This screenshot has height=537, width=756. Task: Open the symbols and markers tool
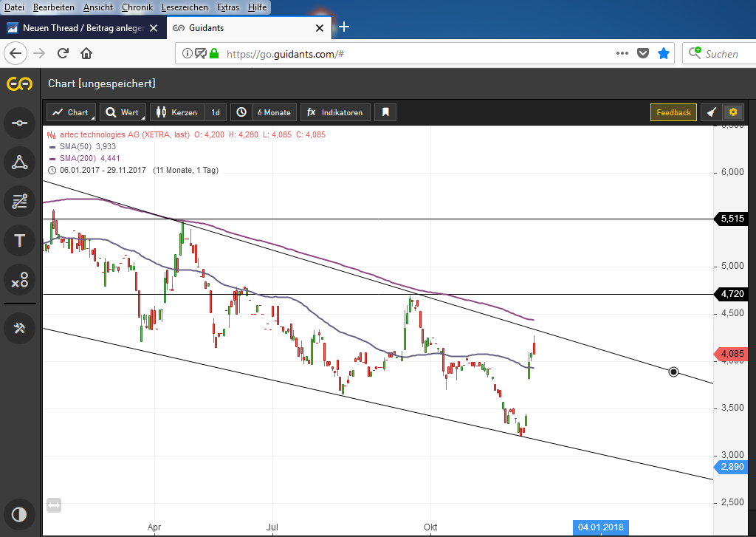click(x=20, y=279)
